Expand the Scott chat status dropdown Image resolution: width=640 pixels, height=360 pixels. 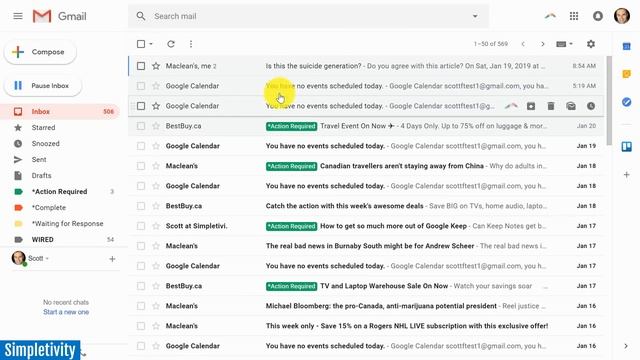coord(47,259)
